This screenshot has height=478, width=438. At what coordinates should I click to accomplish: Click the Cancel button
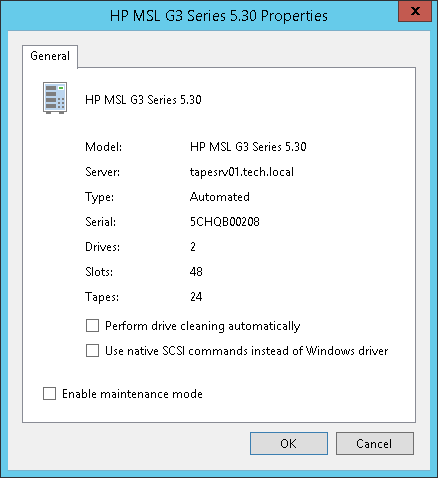(375, 444)
